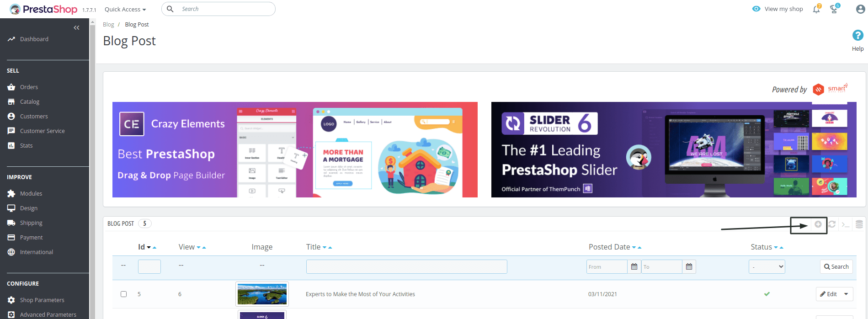
Task: Open Shipping in the sidebar
Action: click(x=31, y=223)
